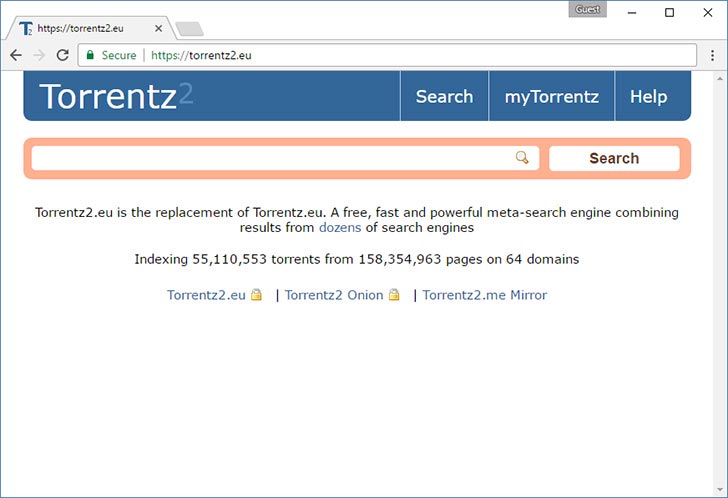
Task: Close the torrentz2.eu browser tab
Action: [x=158, y=28]
